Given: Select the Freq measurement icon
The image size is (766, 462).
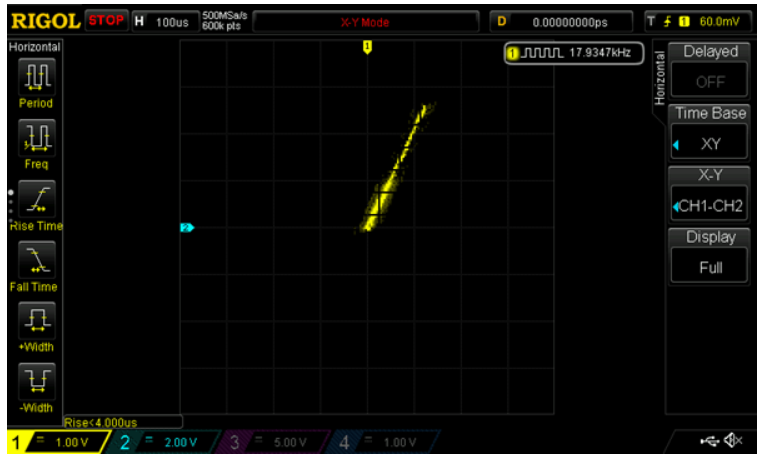Looking at the screenshot, I should 35,137.
